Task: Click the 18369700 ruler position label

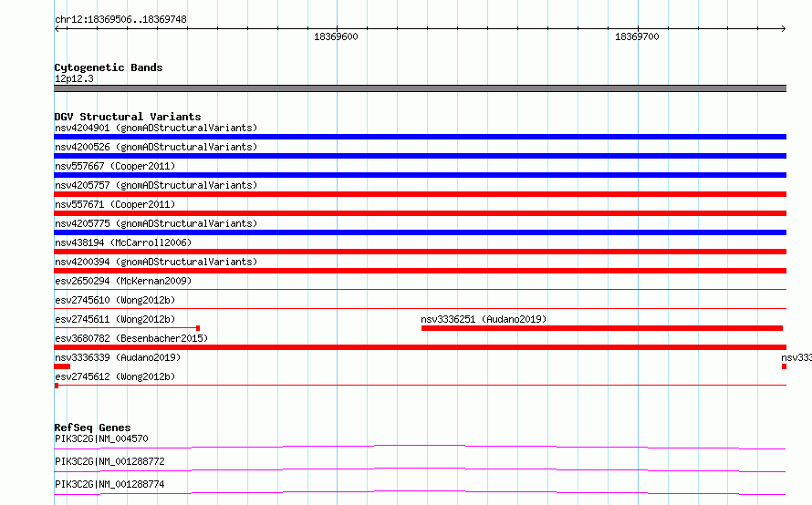Action: [x=637, y=36]
